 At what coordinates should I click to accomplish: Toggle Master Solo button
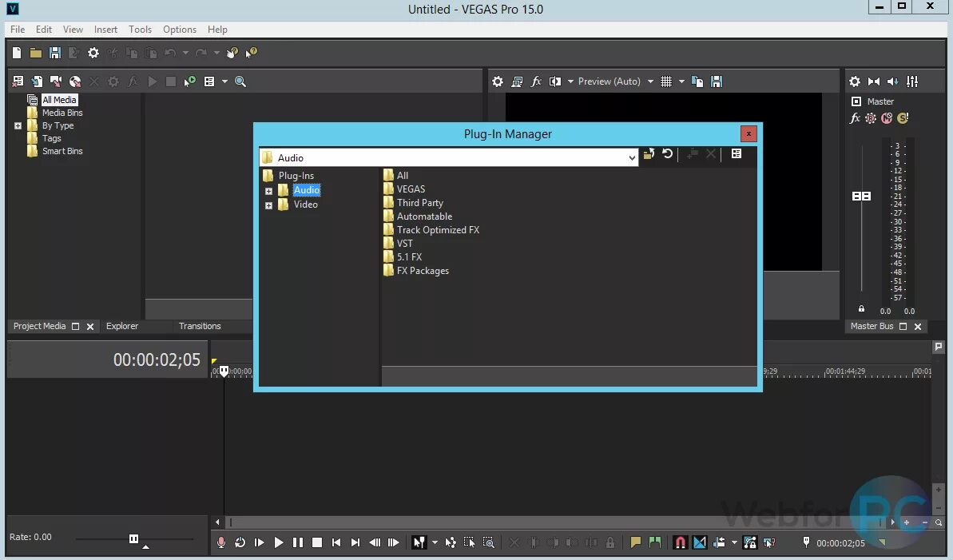pyautogui.click(x=903, y=118)
